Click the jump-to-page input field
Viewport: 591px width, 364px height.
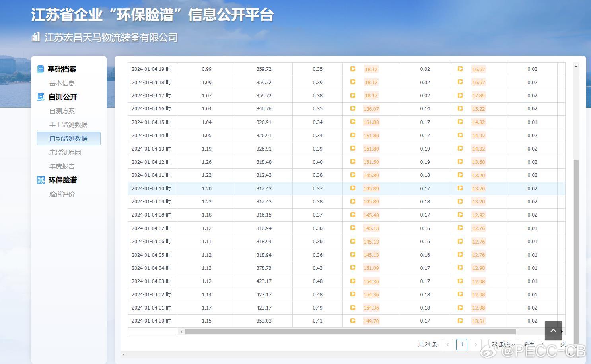pos(547,344)
